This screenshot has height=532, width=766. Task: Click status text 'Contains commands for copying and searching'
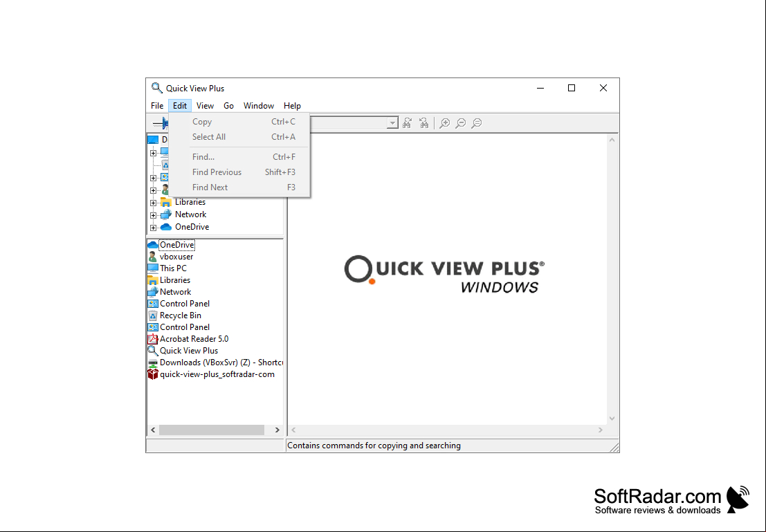(x=374, y=446)
